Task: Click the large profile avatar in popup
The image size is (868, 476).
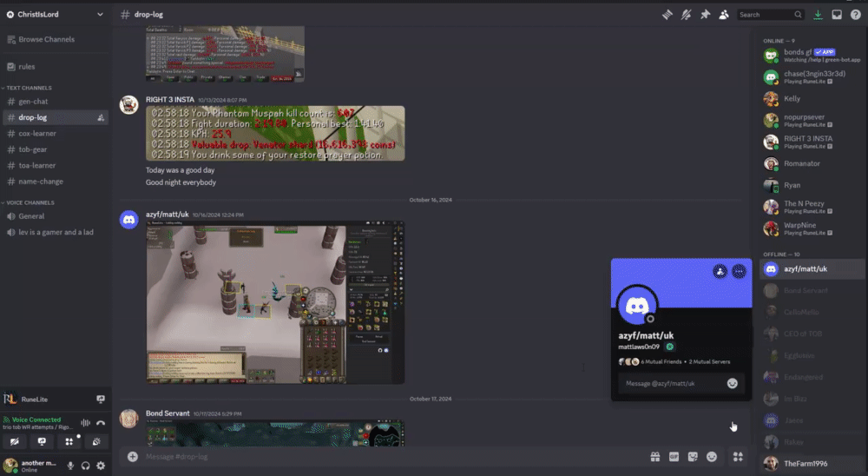Action: pos(637,306)
